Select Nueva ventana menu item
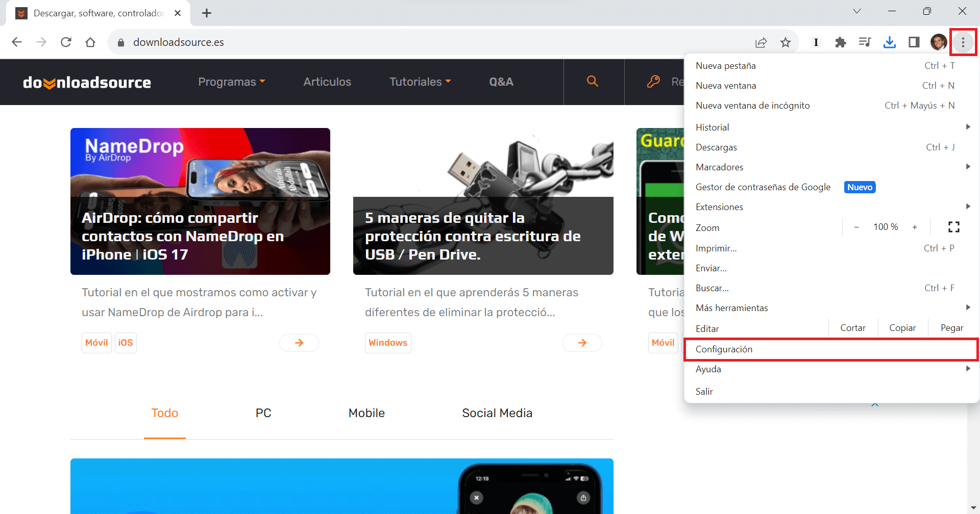Screen dimensions: 980x514 coord(832,86)
